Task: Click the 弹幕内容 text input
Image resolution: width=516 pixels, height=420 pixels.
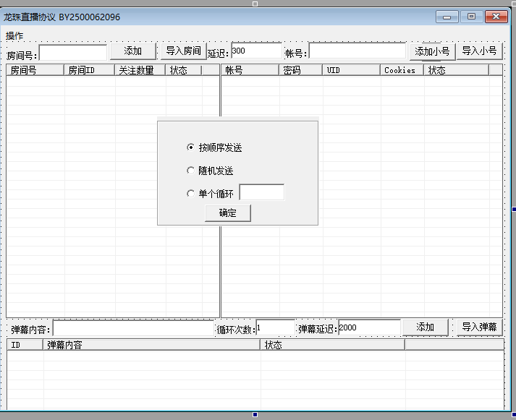Action: point(133,329)
